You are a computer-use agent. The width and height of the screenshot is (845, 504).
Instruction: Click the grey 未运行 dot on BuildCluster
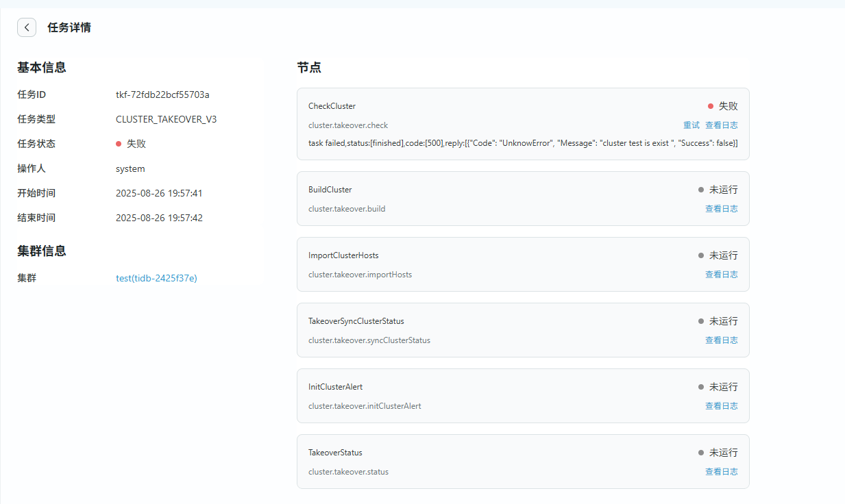click(x=701, y=190)
